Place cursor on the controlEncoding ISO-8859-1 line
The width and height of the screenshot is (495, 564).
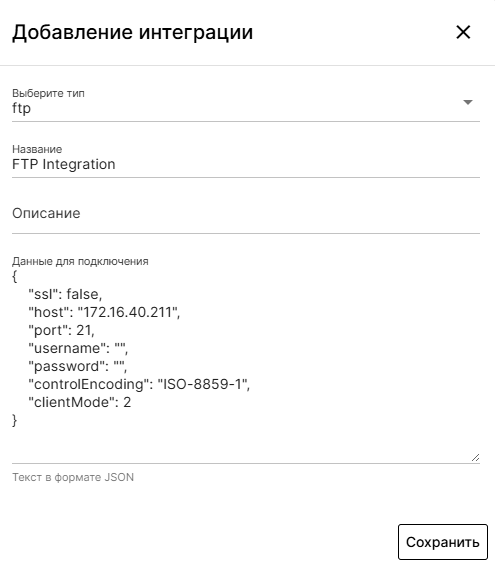click(x=139, y=384)
